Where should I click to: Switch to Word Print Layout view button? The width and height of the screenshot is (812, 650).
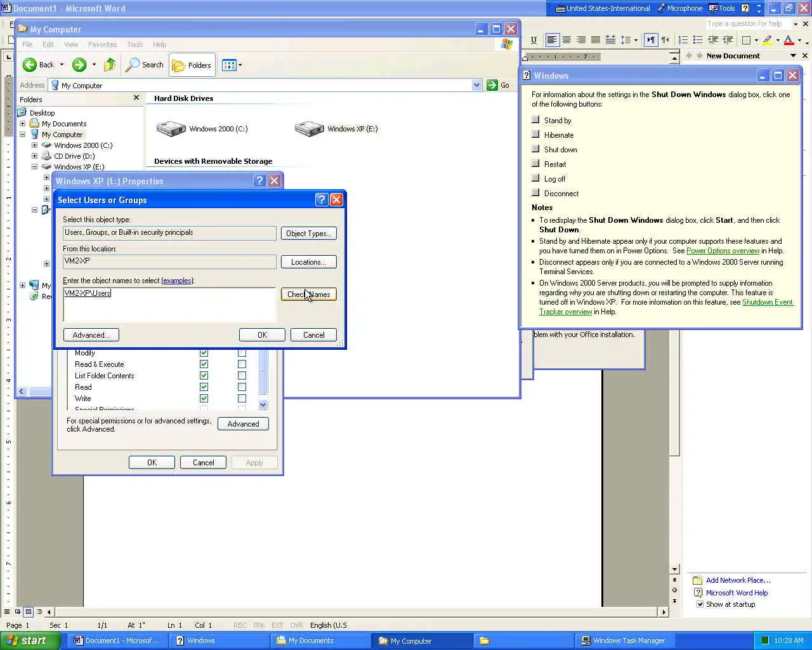29,612
